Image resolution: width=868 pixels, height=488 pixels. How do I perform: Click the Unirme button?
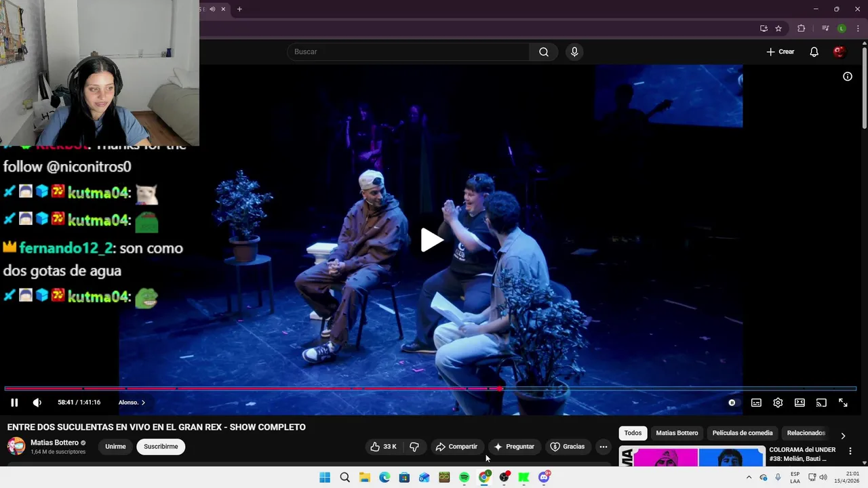115,447
